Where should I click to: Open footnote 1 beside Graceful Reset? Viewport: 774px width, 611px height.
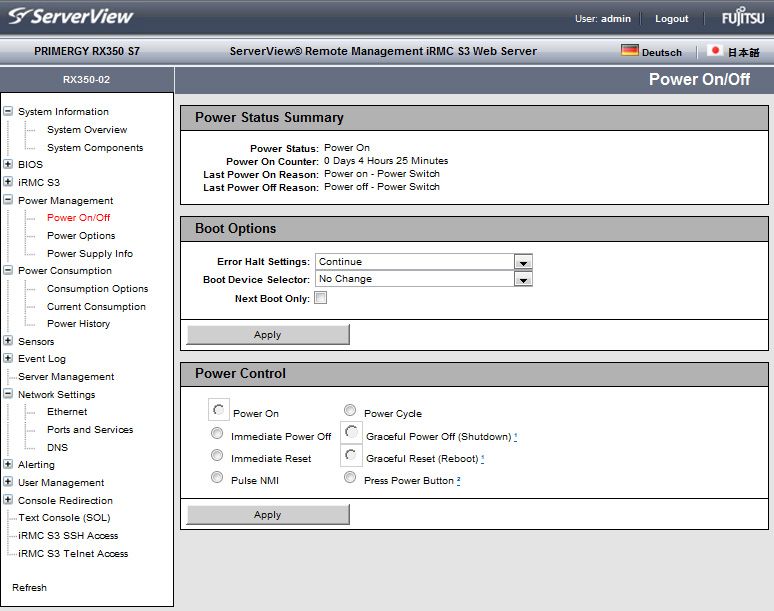[x=482, y=458]
